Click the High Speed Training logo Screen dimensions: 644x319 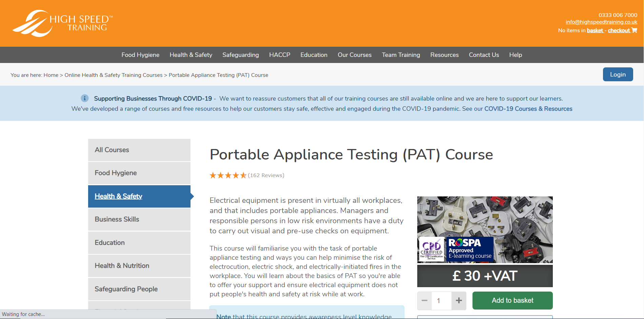(x=63, y=23)
